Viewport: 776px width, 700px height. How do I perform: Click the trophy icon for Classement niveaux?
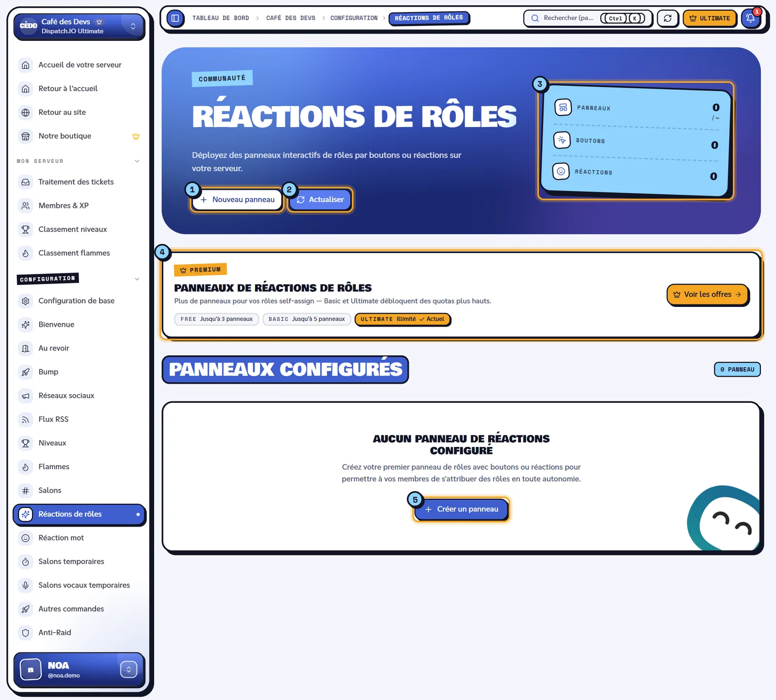pyautogui.click(x=26, y=230)
